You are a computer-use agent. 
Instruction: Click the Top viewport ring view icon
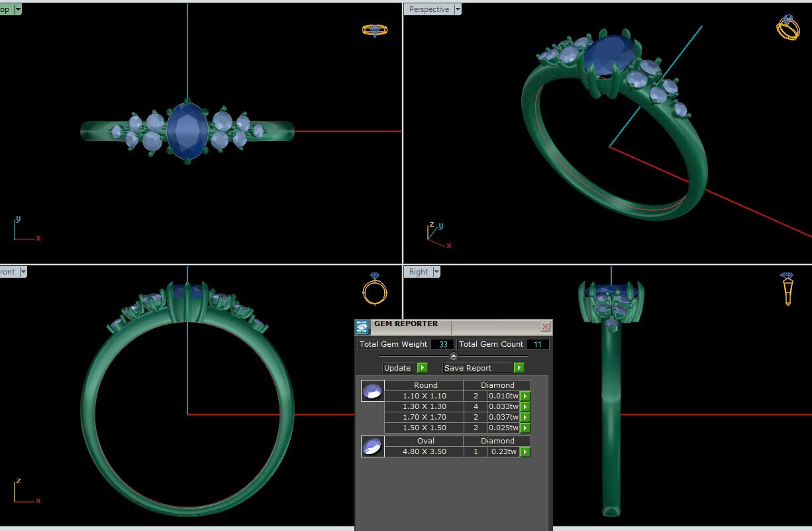[x=374, y=30]
